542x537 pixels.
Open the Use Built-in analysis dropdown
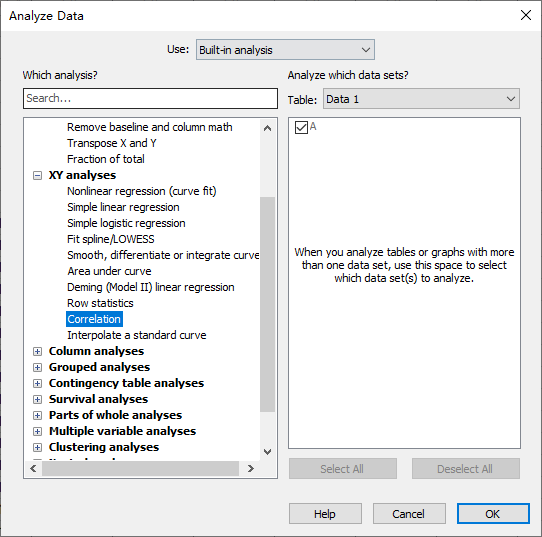tap(285, 50)
